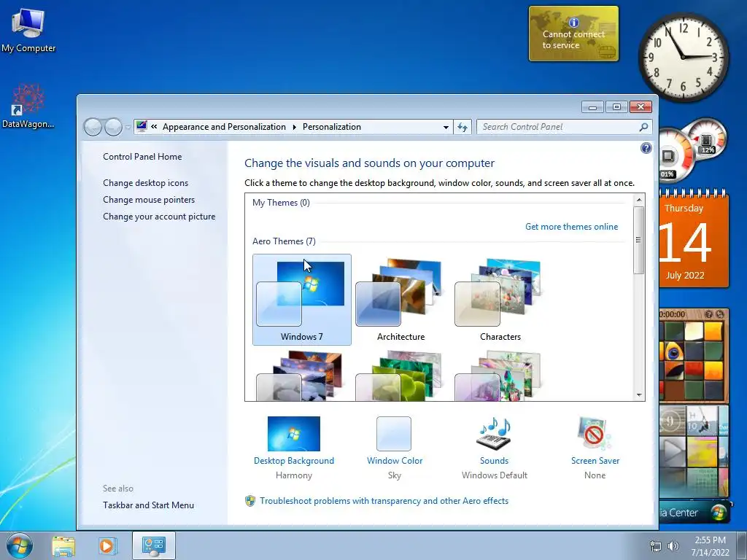Image resolution: width=747 pixels, height=560 pixels.
Task: Click the network tray icon
Action: (x=656, y=546)
